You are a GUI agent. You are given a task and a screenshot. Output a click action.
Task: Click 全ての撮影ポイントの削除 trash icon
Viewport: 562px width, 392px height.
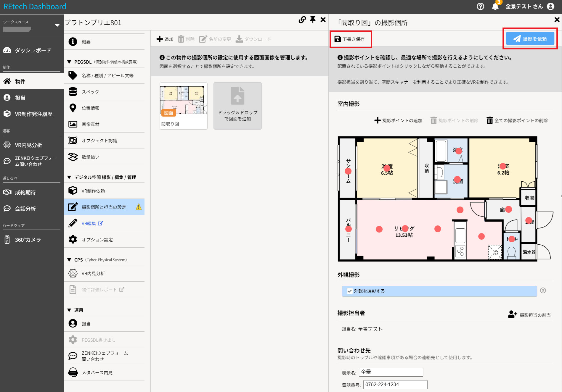click(490, 120)
